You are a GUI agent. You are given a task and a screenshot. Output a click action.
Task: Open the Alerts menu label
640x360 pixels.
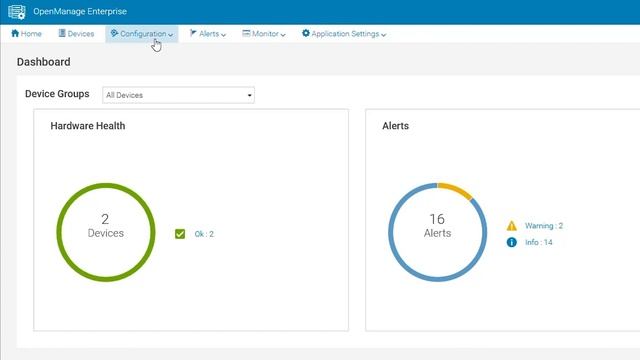[x=209, y=34]
